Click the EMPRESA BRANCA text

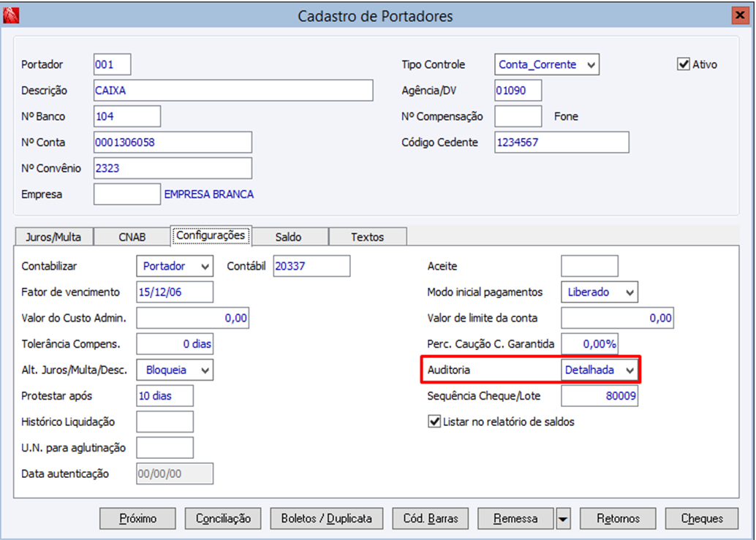pyautogui.click(x=209, y=194)
